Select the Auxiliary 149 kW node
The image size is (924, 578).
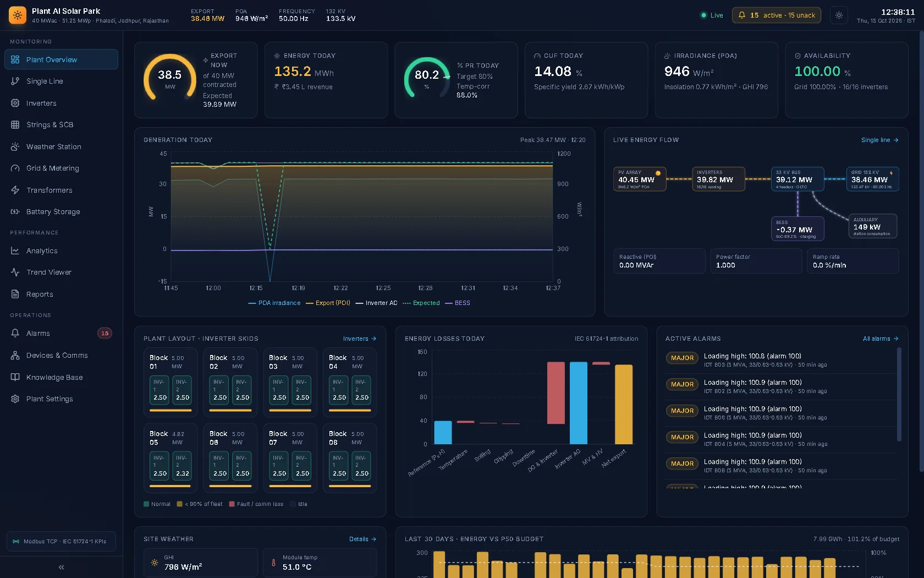(873, 226)
